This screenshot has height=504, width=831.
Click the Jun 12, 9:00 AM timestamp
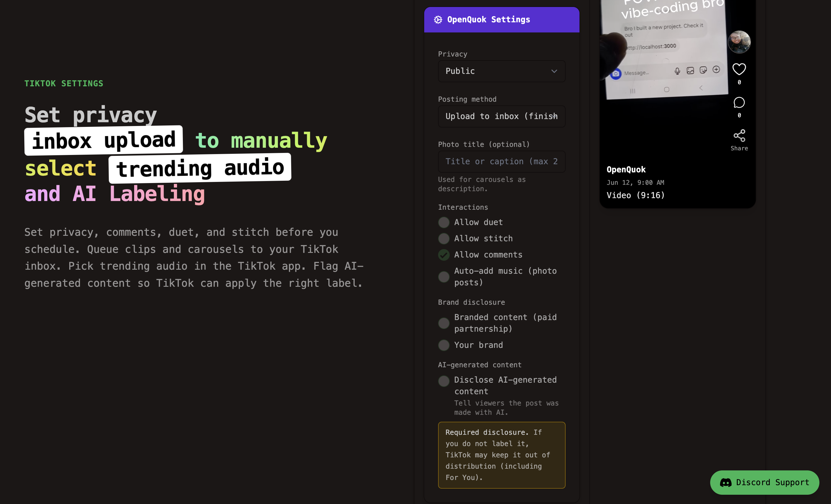635,182
